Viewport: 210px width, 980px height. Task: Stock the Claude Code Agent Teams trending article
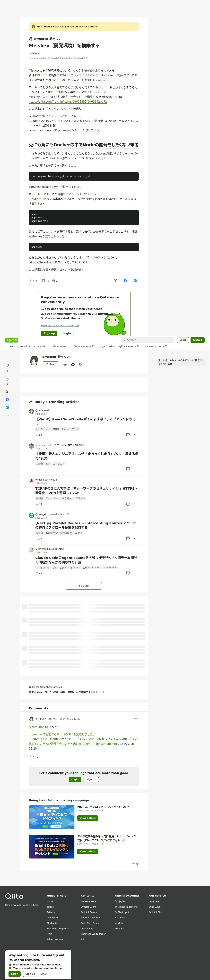[x=128, y=573]
